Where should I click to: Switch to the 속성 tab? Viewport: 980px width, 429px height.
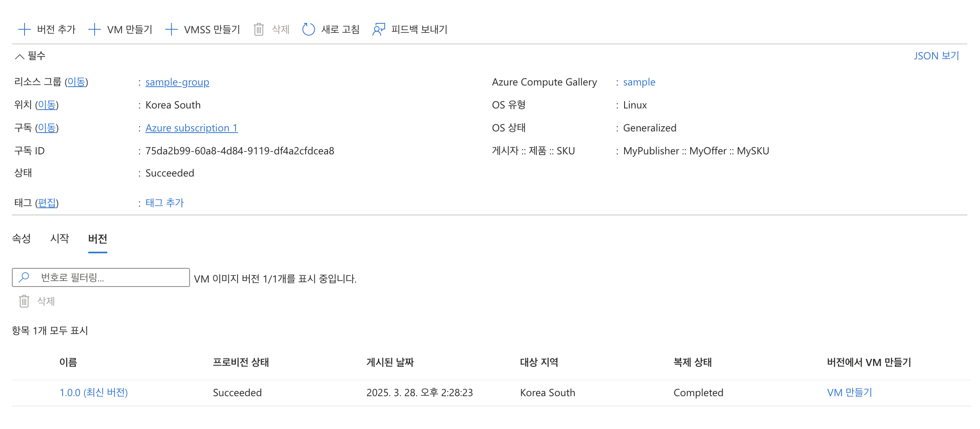tap(21, 238)
